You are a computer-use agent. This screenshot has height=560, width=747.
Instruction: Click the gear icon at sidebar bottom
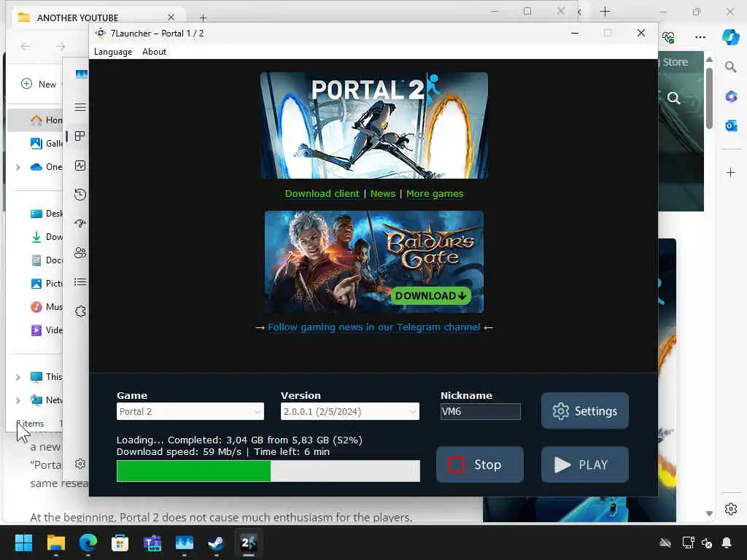80,463
